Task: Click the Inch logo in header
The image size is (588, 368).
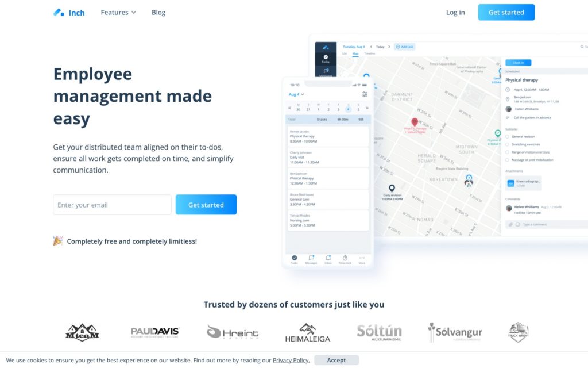Action: 69,13
